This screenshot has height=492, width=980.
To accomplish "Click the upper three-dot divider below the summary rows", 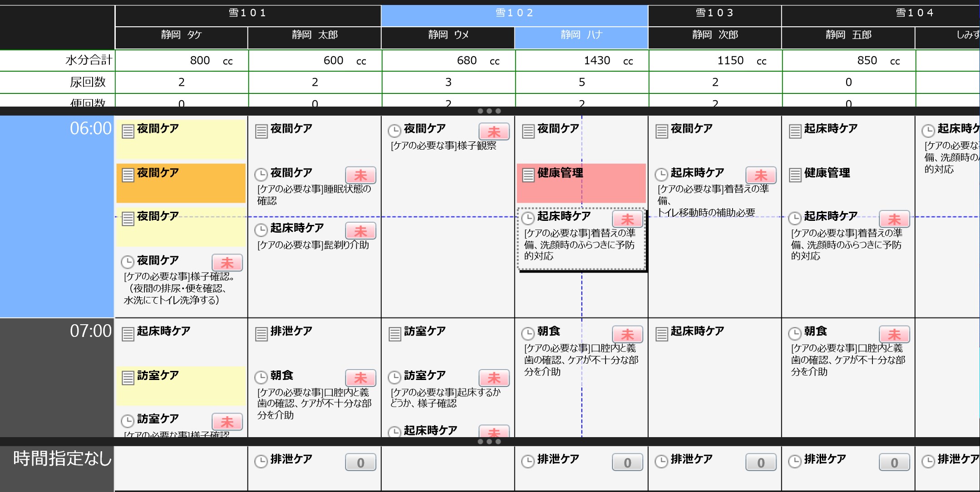I will pyautogui.click(x=489, y=111).
